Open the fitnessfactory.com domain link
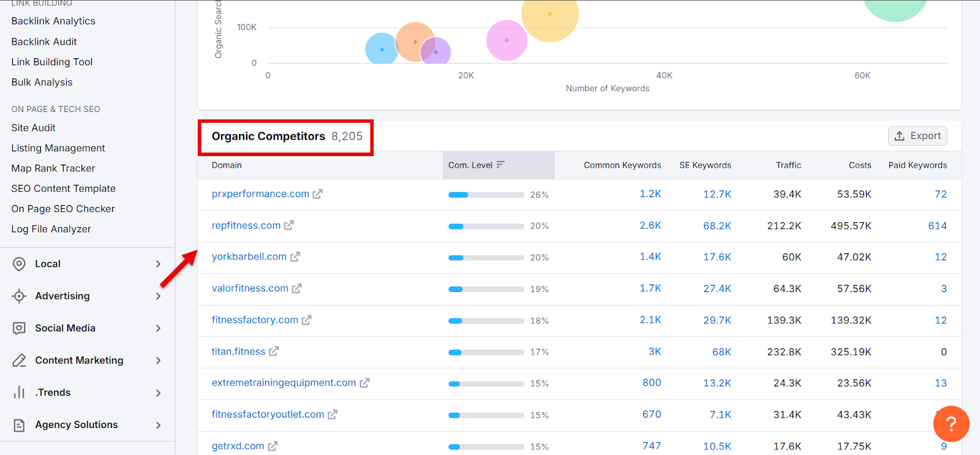This screenshot has width=980, height=455. [x=255, y=320]
